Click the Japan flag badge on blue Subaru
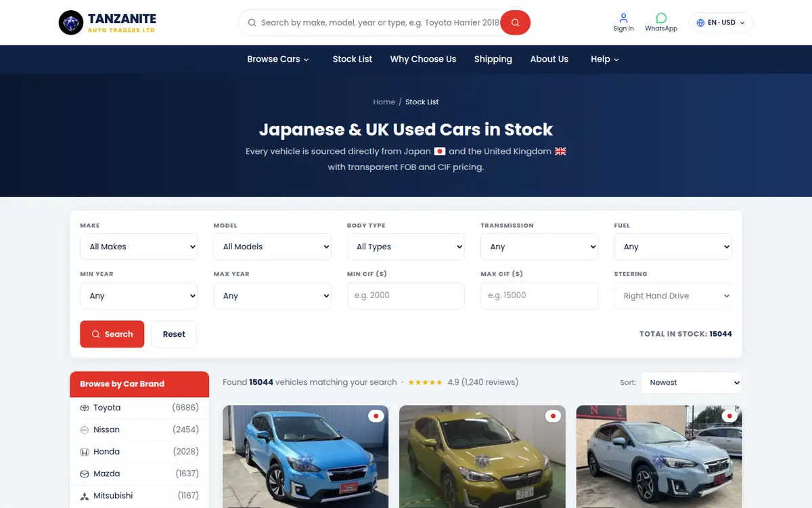The image size is (812, 508). [x=376, y=416]
